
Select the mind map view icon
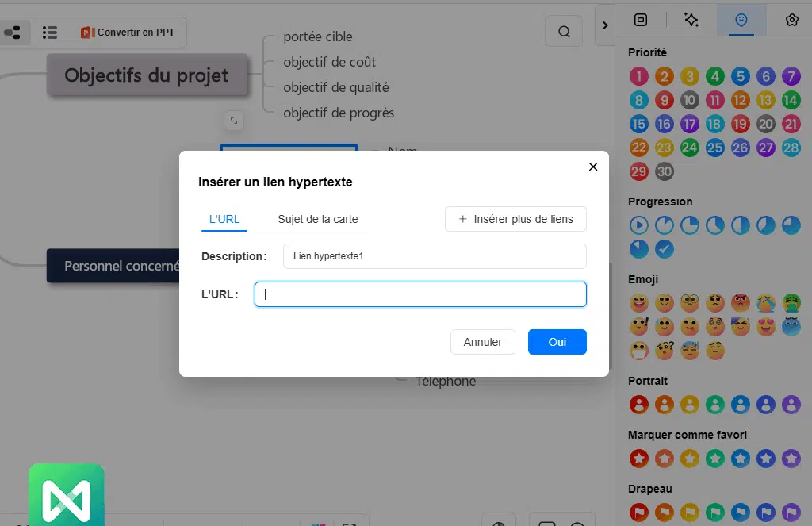(13, 33)
